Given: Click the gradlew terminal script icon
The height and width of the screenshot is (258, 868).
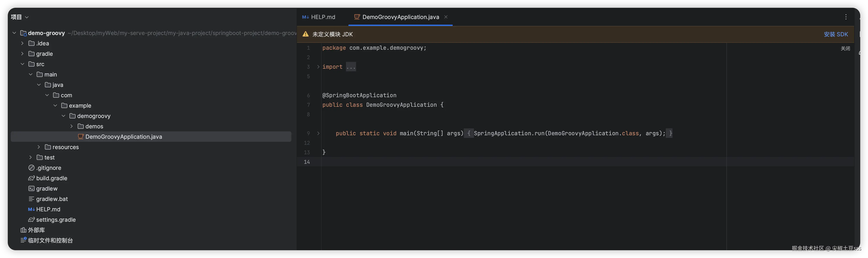Looking at the screenshot, I should click(31, 188).
